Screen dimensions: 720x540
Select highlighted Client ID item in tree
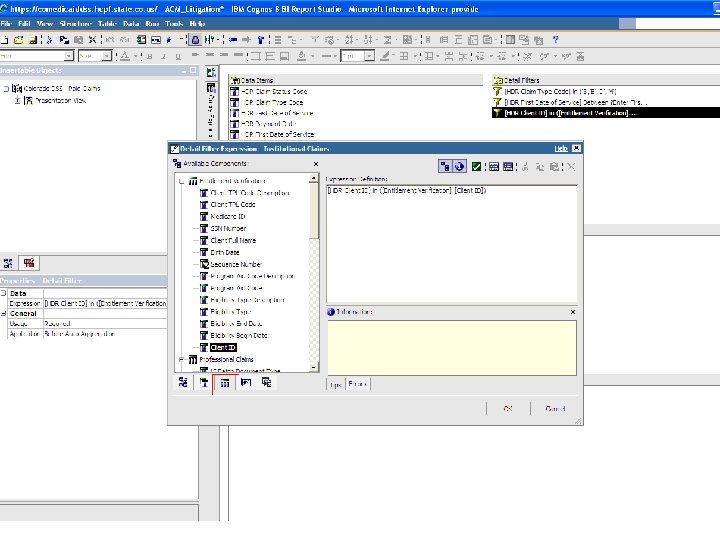[223, 348]
